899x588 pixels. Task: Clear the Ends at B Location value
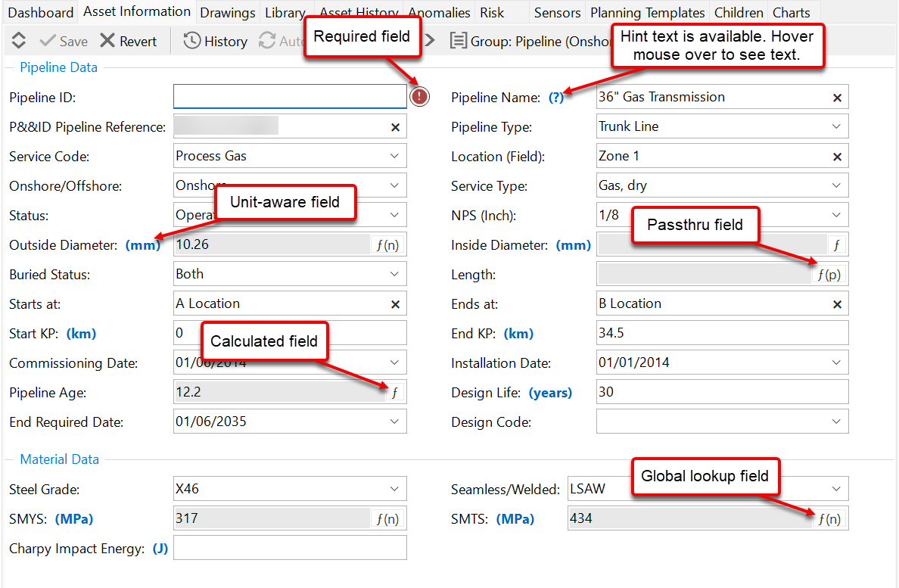point(837,304)
